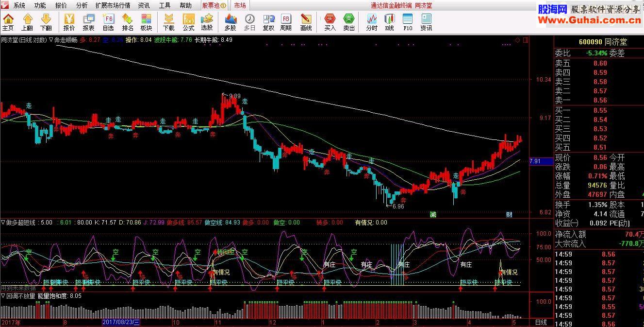The image size is (644, 327).
Task: Expand the 回调不放量 indicator triangle
Action: pos(3,295)
